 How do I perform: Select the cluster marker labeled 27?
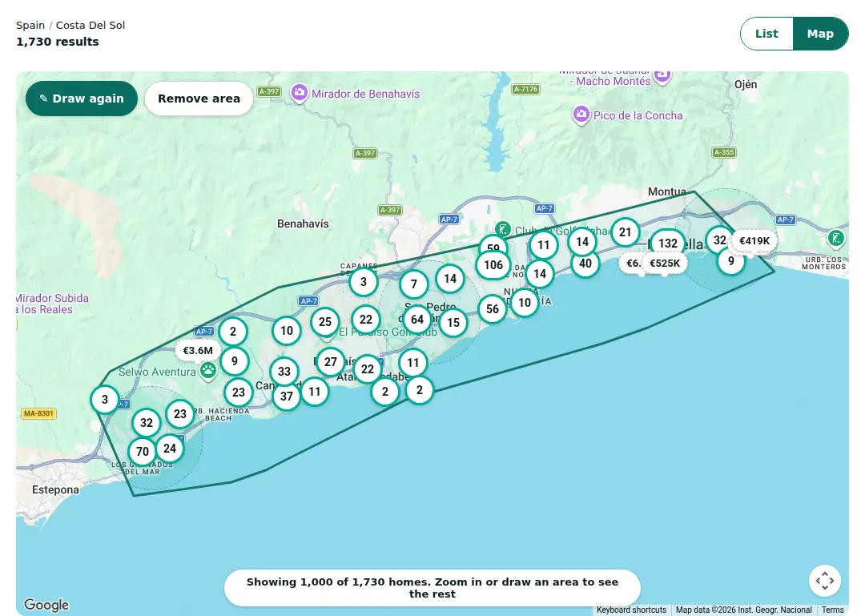(331, 362)
